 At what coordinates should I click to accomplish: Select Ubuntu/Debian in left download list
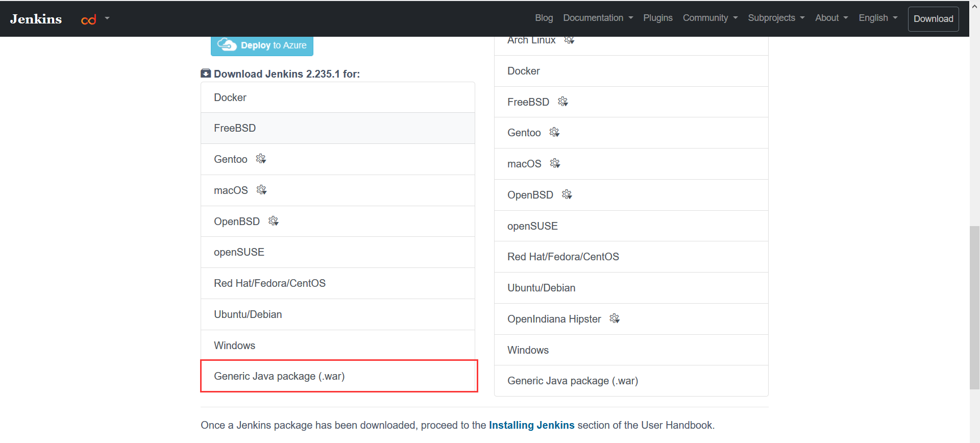[x=338, y=314]
